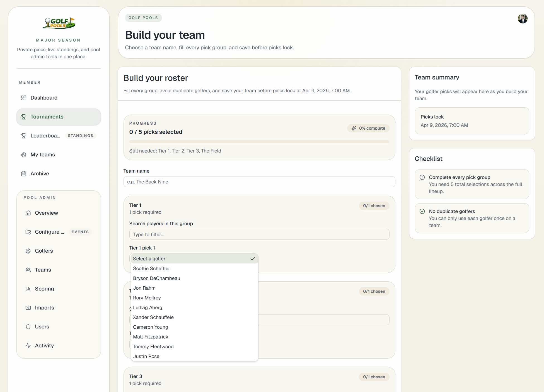This screenshot has width=544, height=392.
Task: Click the Dashboard grid icon
Action: (24, 98)
